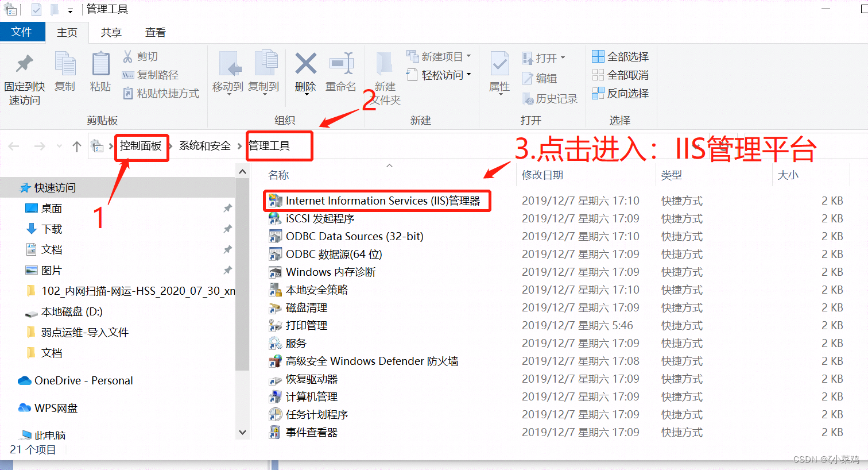Image resolution: width=868 pixels, height=470 pixels.
Task: Click the Delete (删除) X icon
Action: pos(305,63)
